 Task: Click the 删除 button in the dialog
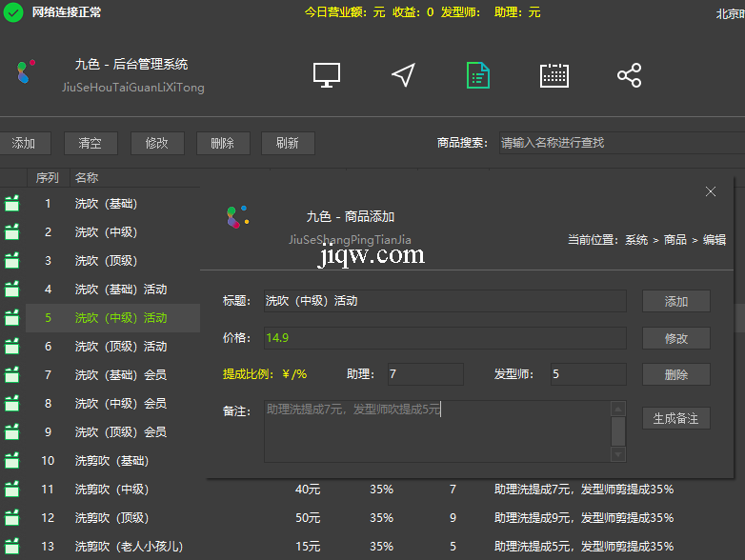point(675,374)
